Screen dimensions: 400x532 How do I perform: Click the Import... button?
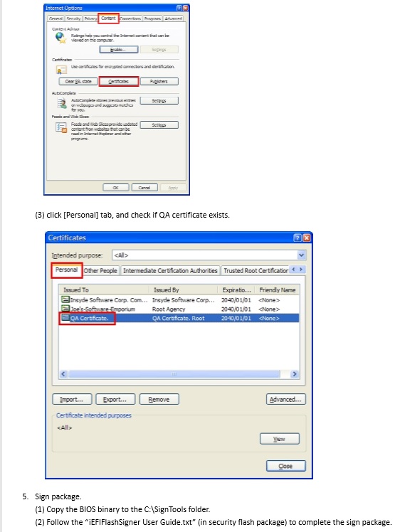72,399
